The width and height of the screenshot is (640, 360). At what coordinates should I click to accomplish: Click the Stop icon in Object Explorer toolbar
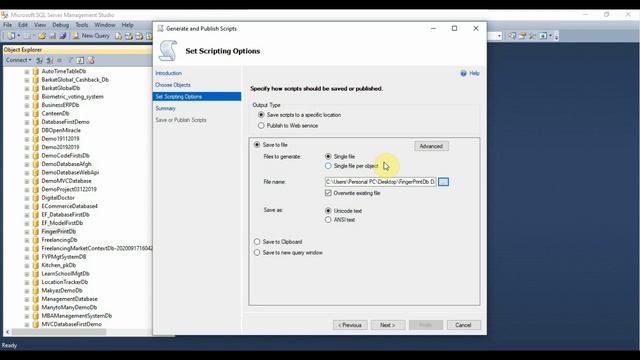pyautogui.click(x=60, y=60)
